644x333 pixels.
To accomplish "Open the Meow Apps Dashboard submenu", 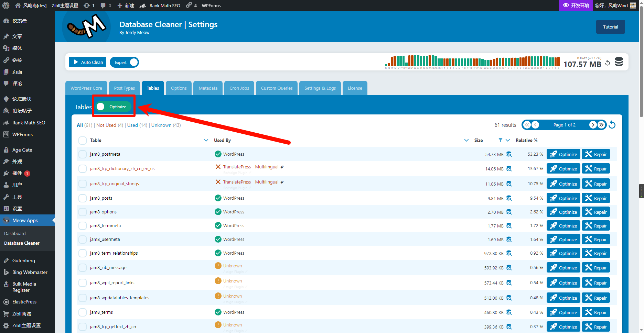I will tap(15, 233).
